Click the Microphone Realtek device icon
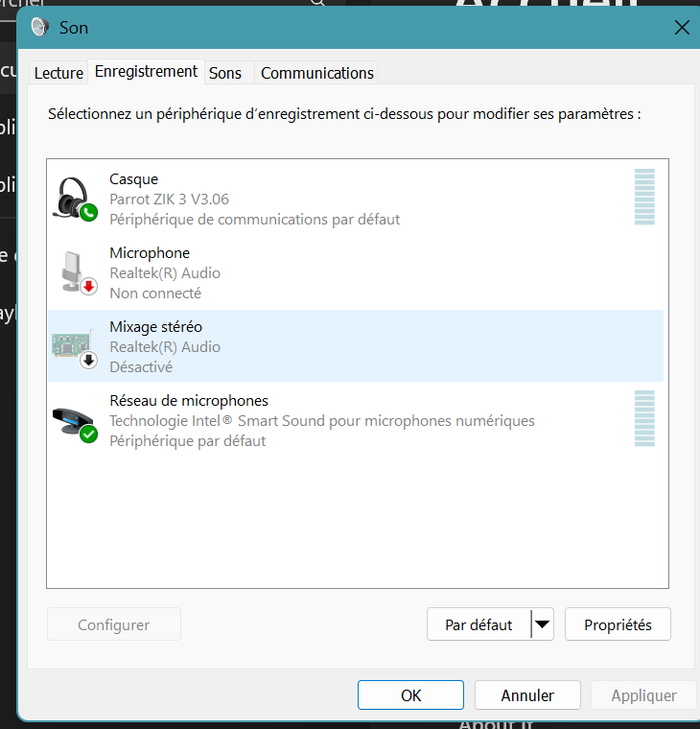700x729 pixels. pos(78,272)
